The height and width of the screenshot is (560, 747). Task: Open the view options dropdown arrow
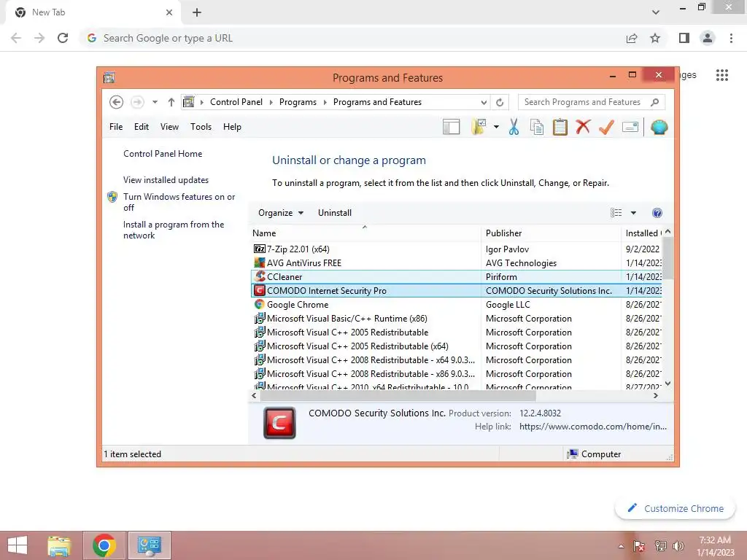pyautogui.click(x=634, y=213)
